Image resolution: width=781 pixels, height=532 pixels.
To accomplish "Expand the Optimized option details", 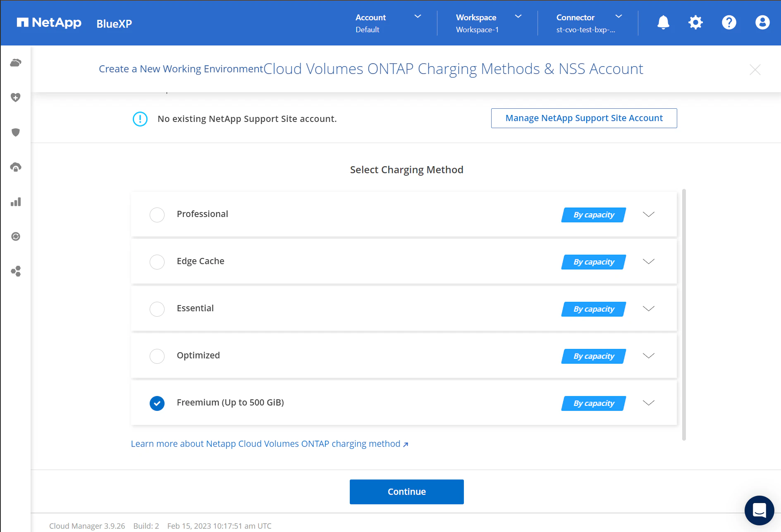I will [649, 355].
